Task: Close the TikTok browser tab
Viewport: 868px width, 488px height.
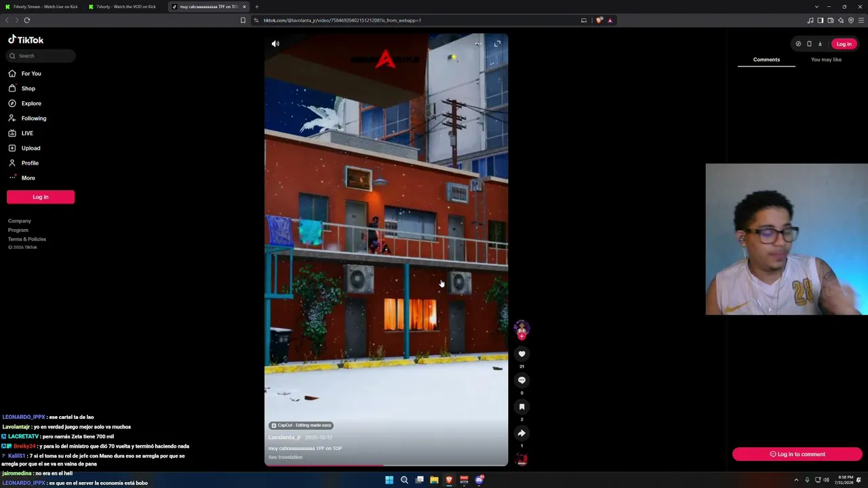Action: tap(244, 7)
